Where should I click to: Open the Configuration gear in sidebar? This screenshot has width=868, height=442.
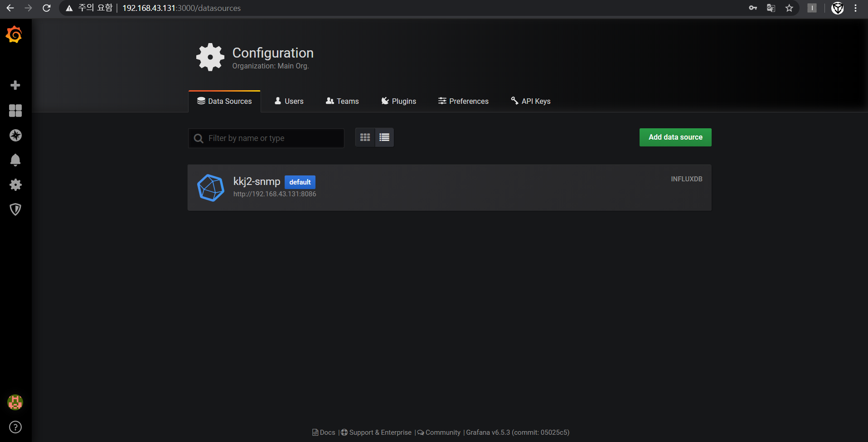15,185
